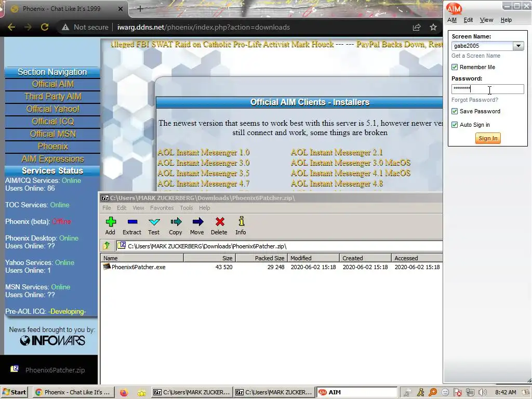Toggle the Remember Me checkbox
The height and width of the screenshot is (399, 532).
pos(455,67)
